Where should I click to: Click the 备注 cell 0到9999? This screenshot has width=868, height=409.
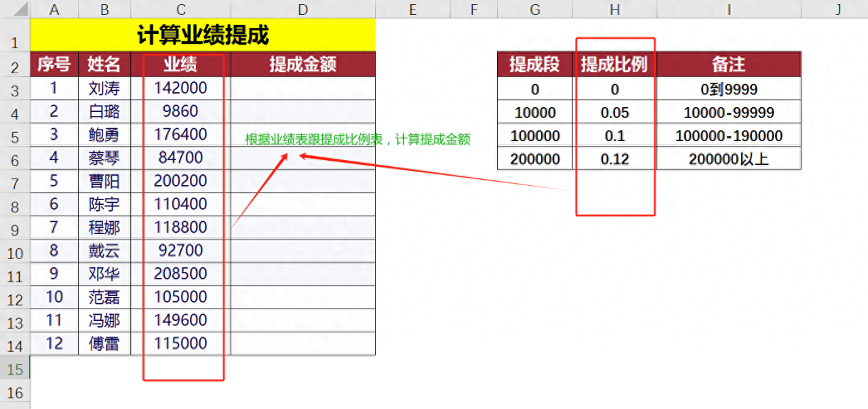[729, 89]
